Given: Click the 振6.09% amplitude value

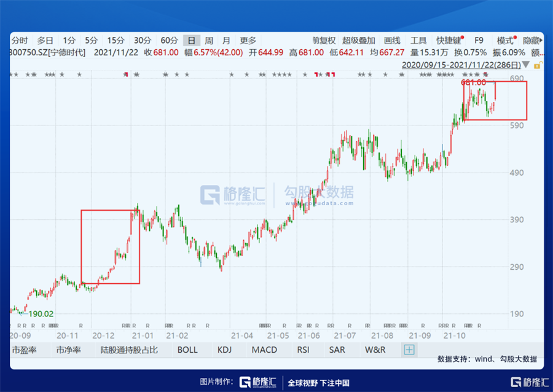Looking at the screenshot, I should (x=509, y=52).
